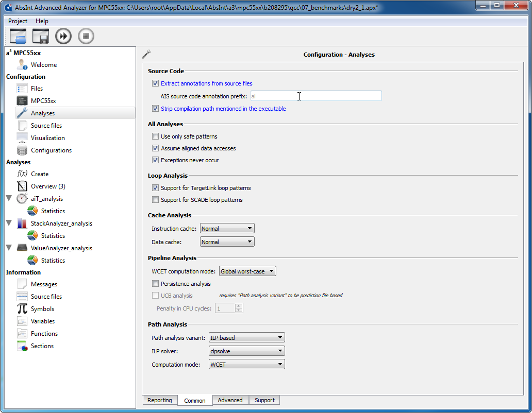This screenshot has width=532, height=413.
Task: Open the Project menu
Action: pyautogui.click(x=18, y=21)
